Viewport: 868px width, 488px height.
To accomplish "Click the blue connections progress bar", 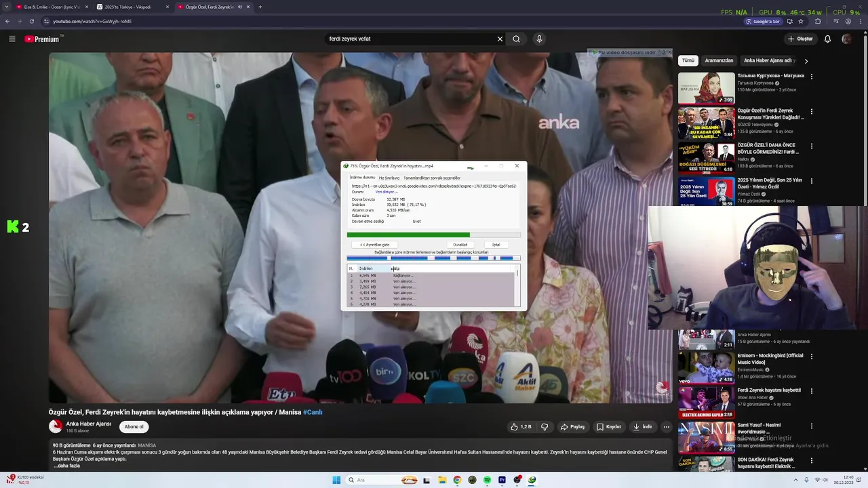I will [x=433, y=258].
